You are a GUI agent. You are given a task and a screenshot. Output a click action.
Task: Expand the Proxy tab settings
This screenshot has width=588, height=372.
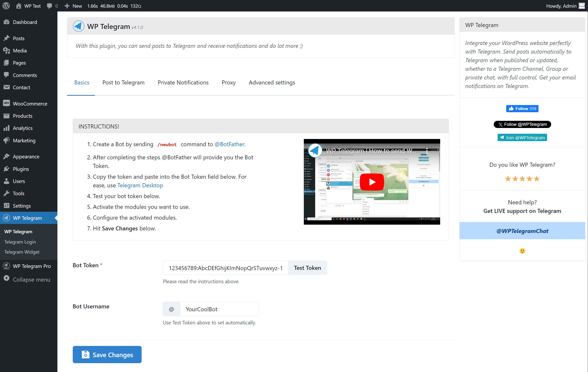tap(228, 82)
